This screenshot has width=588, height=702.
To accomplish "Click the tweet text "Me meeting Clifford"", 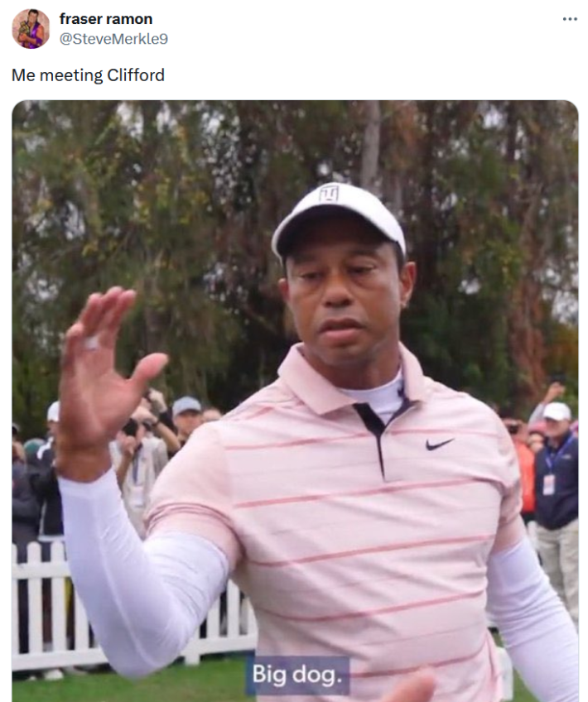I will [x=89, y=75].
